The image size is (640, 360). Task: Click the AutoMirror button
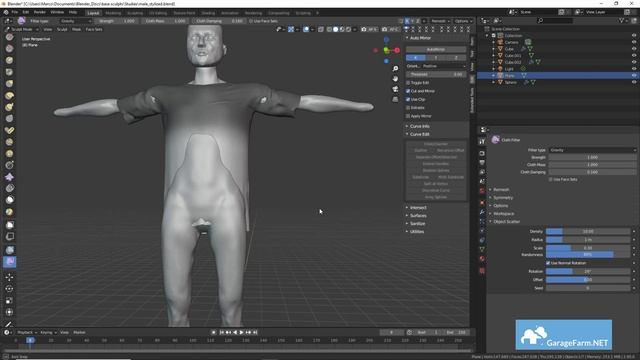[436, 49]
